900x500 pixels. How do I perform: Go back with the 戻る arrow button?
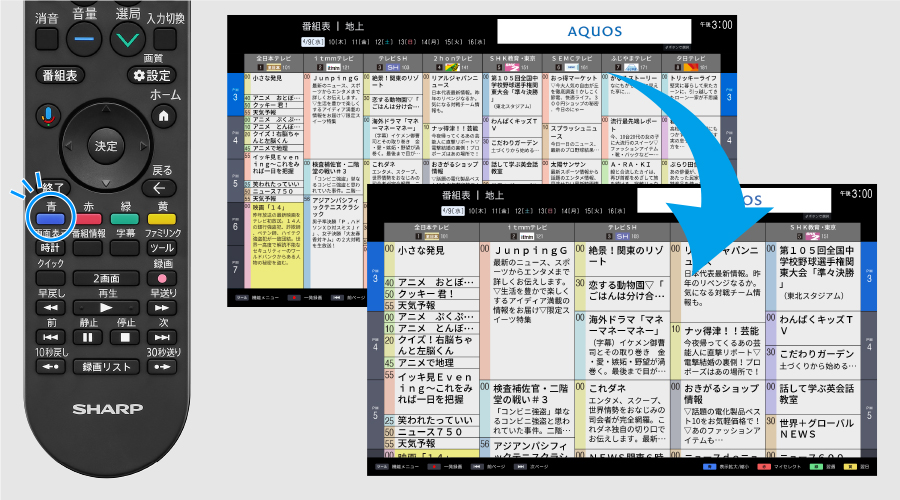click(159, 188)
